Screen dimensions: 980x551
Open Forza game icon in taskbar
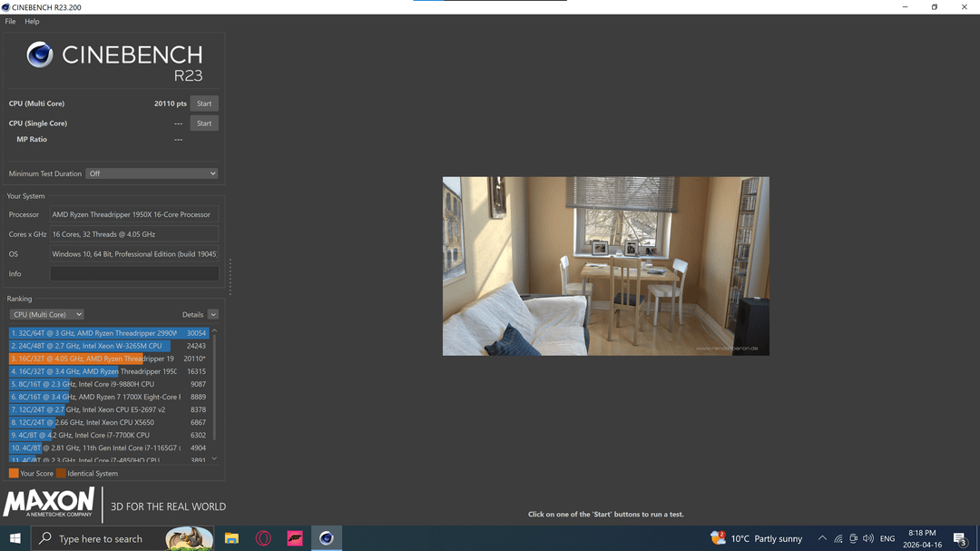[294, 538]
